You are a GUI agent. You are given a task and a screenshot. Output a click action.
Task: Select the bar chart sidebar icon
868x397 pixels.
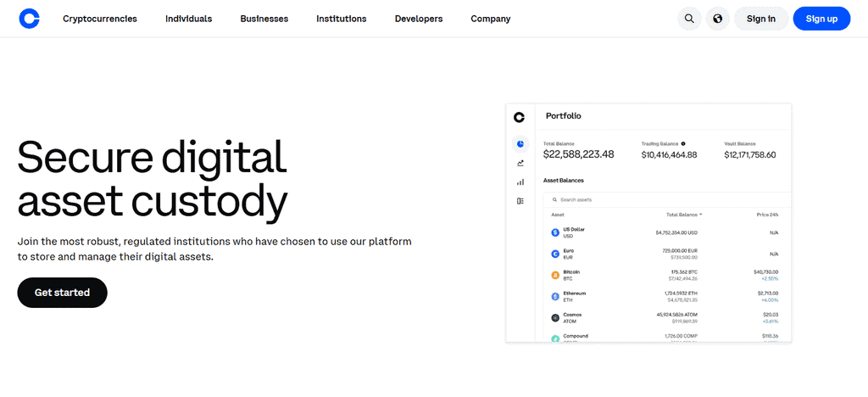(x=520, y=182)
